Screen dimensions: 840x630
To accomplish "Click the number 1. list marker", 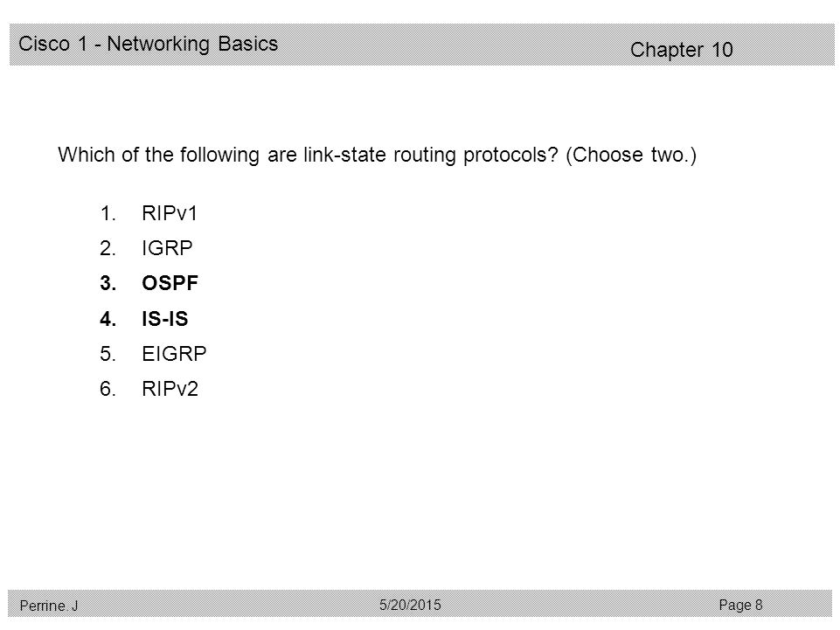I will (x=108, y=213).
